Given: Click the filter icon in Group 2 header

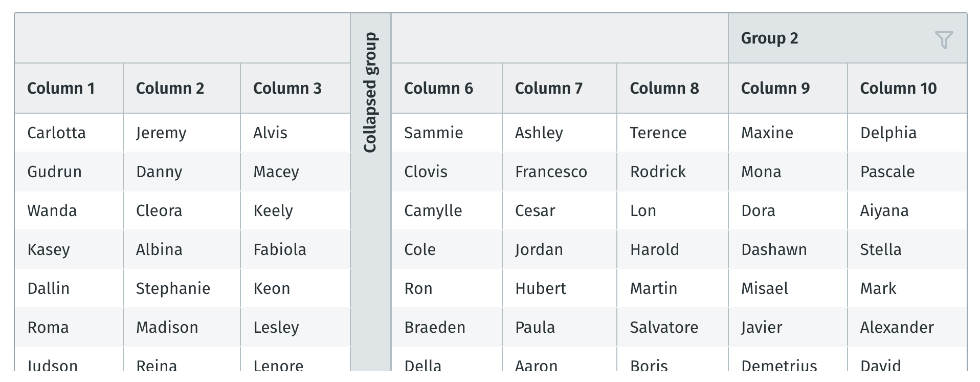Looking at the screenshot, I should 944,39.
